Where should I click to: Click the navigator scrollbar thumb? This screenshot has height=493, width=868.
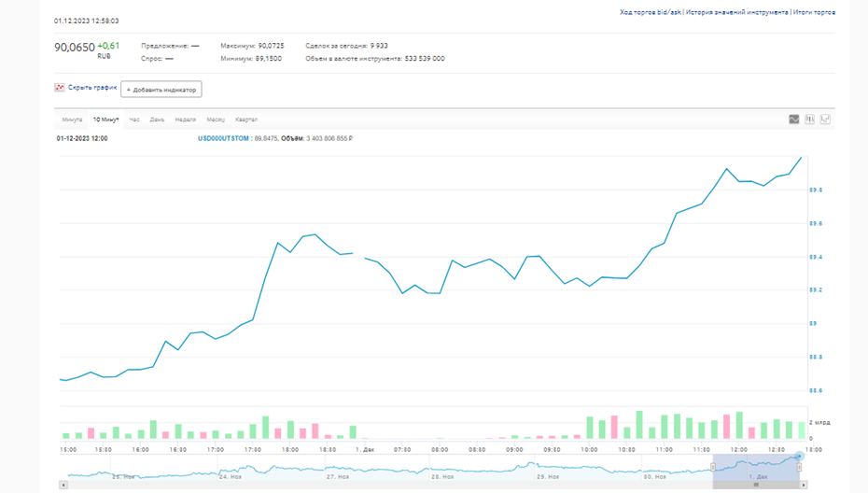pyautogui.click(x=756, y=485)
